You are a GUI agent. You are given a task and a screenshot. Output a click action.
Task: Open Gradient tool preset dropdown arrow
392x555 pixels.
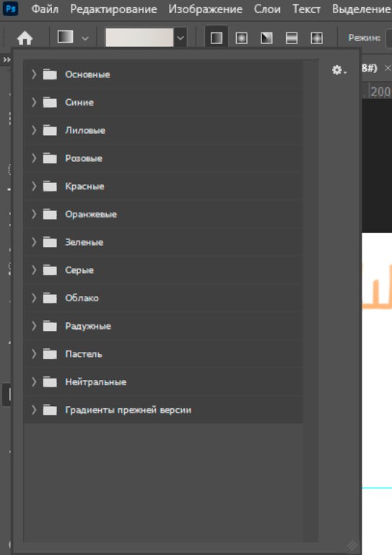[85, 38]
